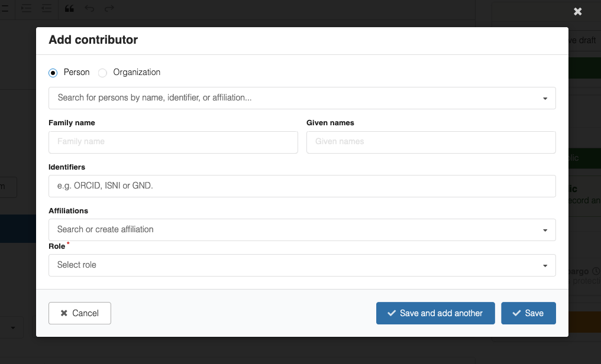
Task: Click the blockquote icon in editor toolbar
Action: 69,8
